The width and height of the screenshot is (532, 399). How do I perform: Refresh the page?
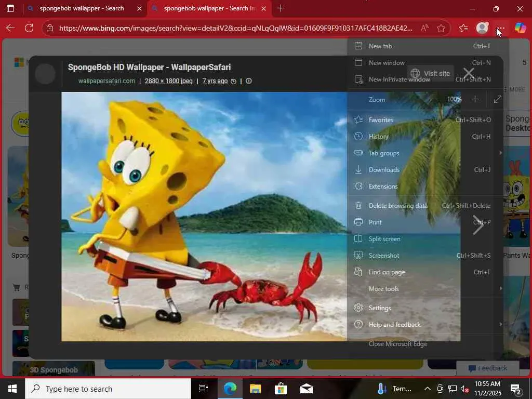click(x=29, y=28)
